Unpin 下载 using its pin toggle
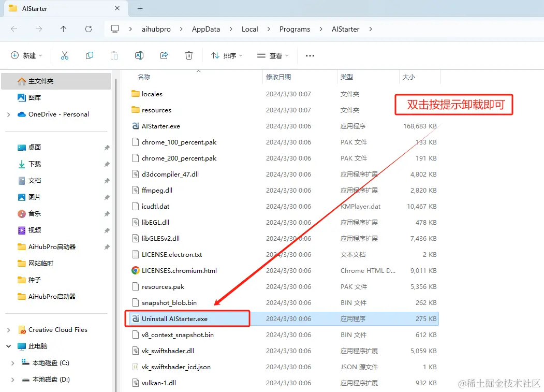 [106, 164]
